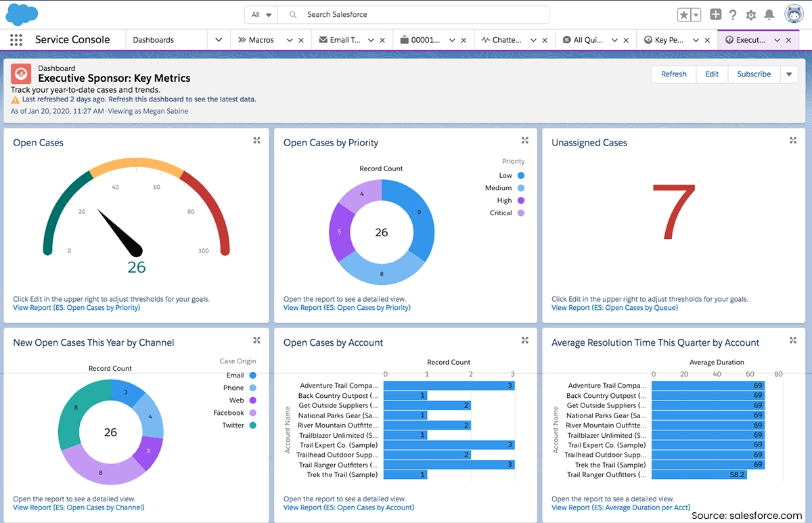Click the Edit dashboard button
This screenshot has height=523, width=812.
click(x=712, y=74)
